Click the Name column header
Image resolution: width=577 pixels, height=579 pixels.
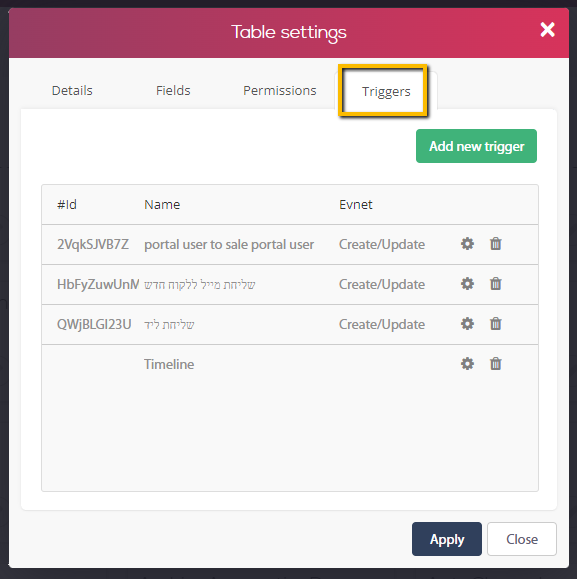(x=162, y=205)
